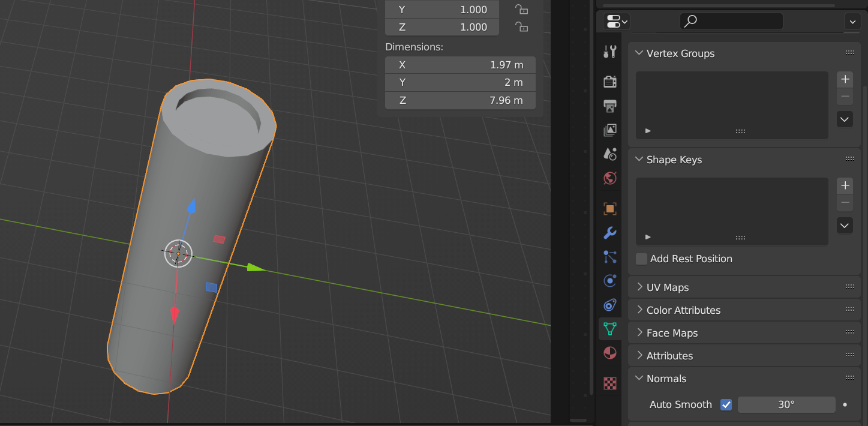Image resolution: width=868 pixels, height=426 pixels.
Task: Open the Physics properties tab
Action: [x=610, y=281]
